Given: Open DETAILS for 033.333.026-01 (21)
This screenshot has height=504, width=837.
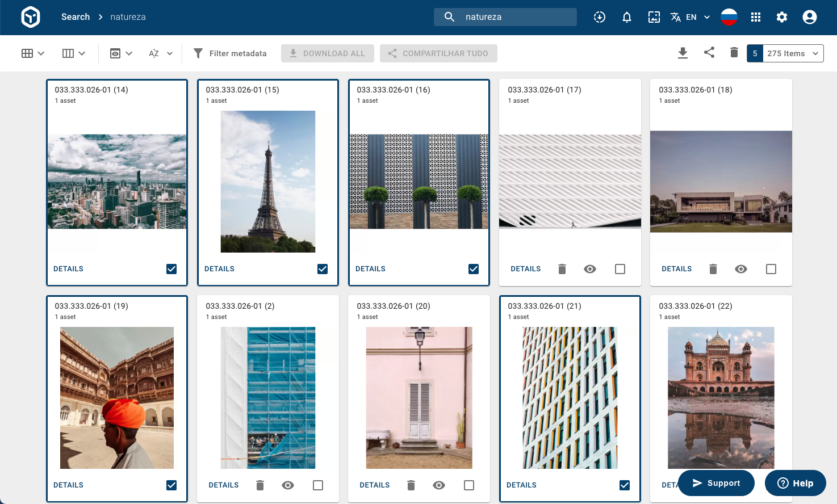Looking at the screenshot, I should pos(521,485).
